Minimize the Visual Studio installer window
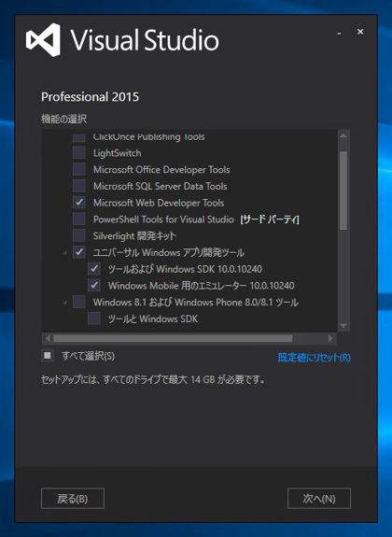Screen dimensions: 392x537 pos(339,33)
